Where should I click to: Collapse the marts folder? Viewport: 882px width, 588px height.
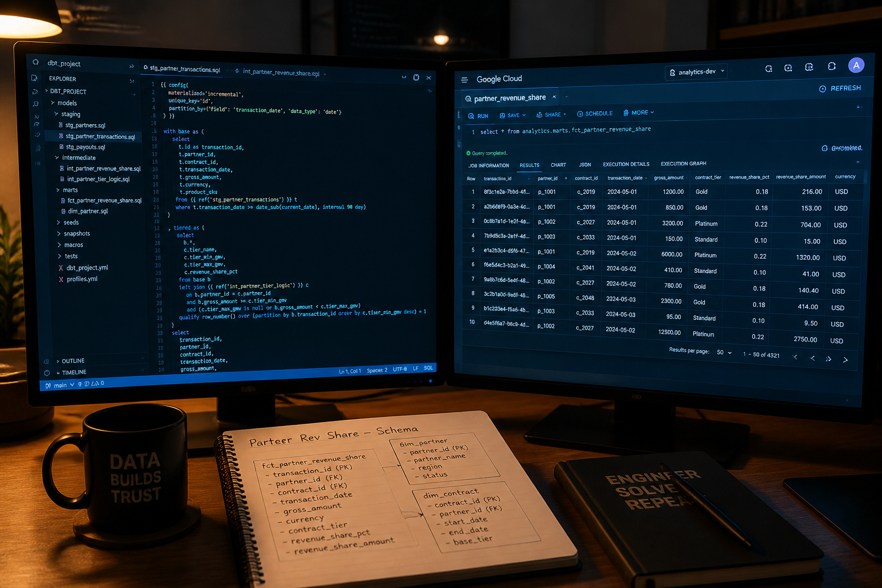67,190
